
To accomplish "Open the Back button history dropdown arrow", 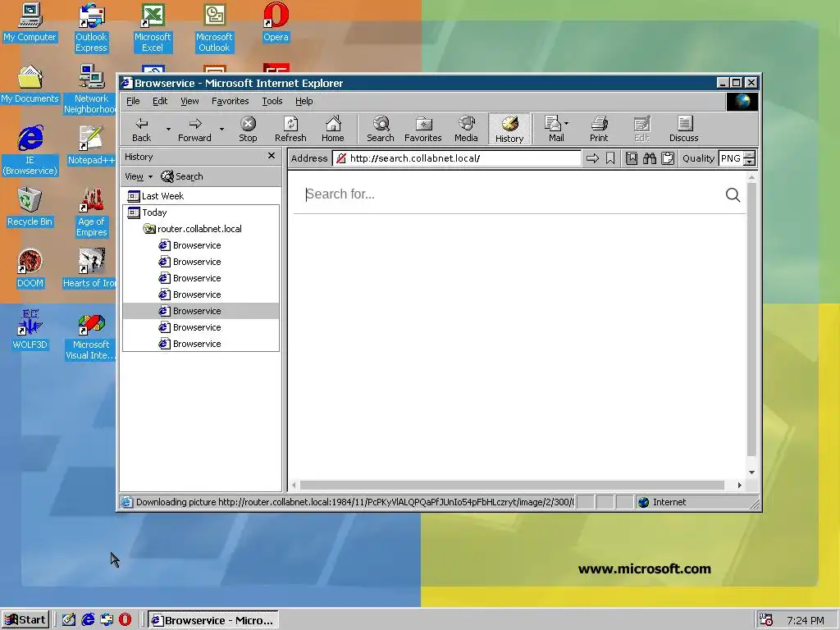I will [x=168, y=129].
